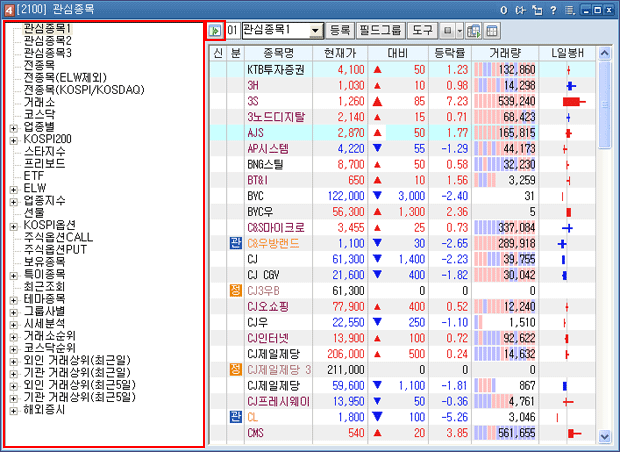
Task: Click the scroll-down arrow of stock list
Action: (603, 436)
